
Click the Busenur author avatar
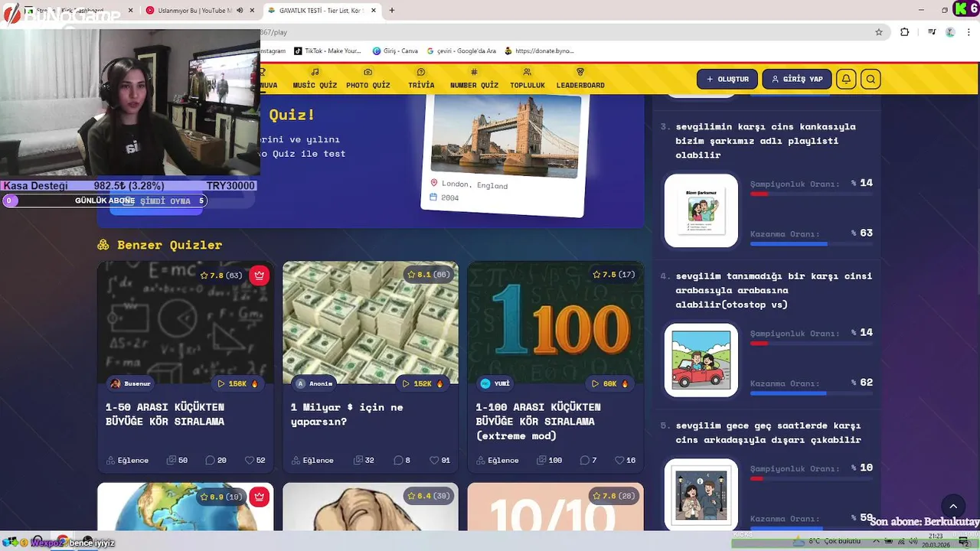coord(116,383)
